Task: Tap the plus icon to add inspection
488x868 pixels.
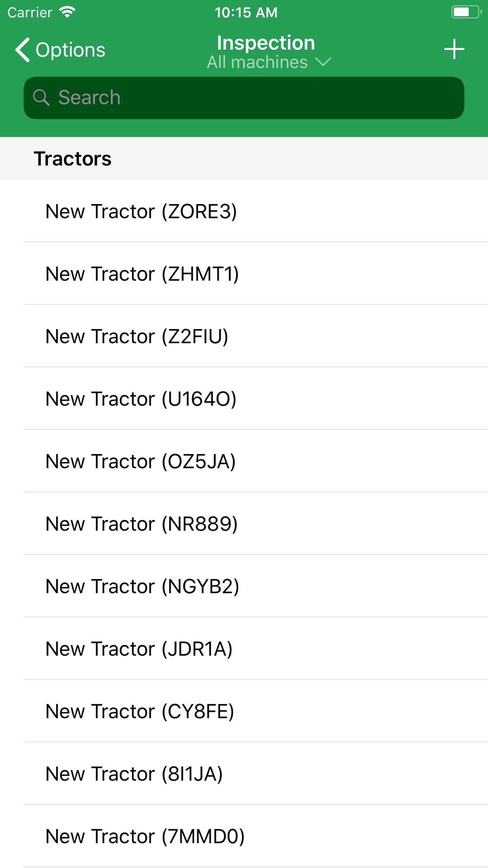Action: click(454, 49)
